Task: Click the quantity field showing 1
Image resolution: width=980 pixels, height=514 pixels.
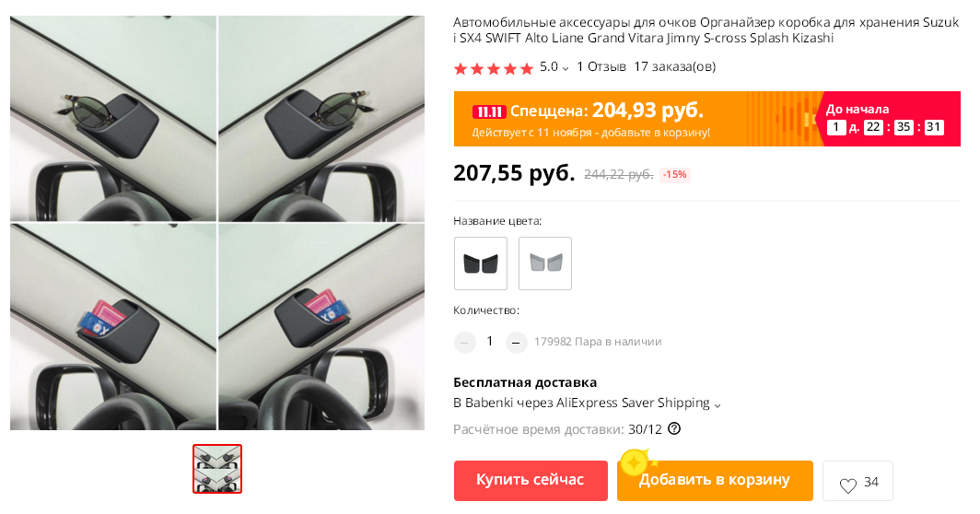Action: click(490, 342)
